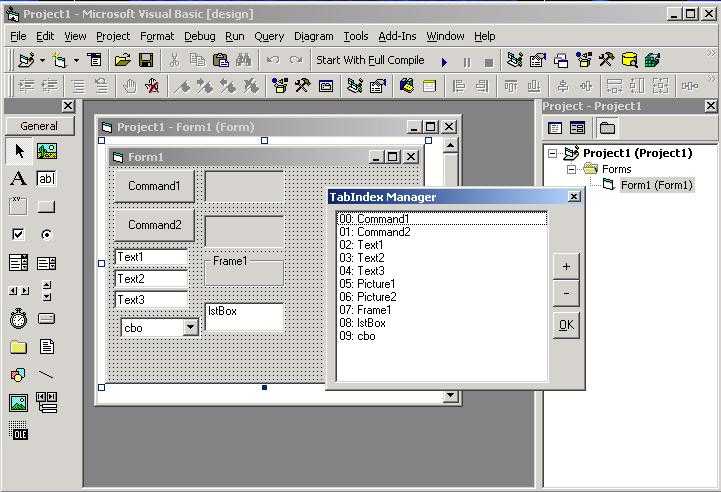721x492 pixels.
Task: Select the Timer control tool
Action: tap(18, 319)
